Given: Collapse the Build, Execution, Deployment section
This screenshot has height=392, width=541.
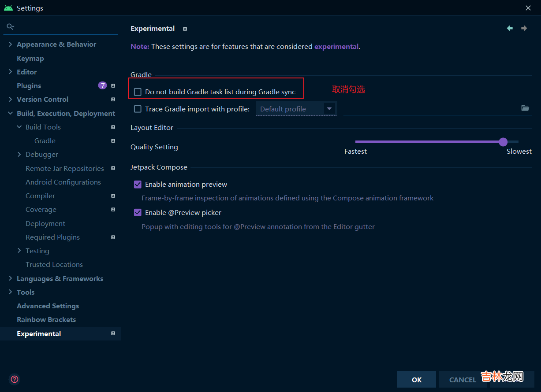Looking at the screenshot, I should [11, 113].
